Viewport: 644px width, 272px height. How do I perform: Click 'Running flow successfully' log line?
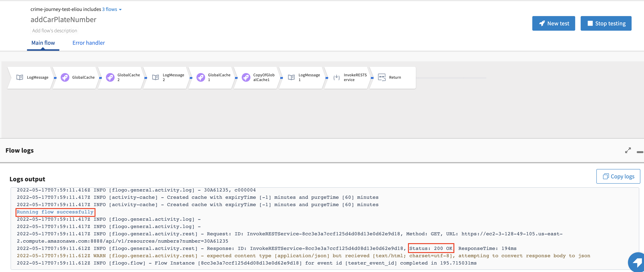[x=55, y=212]
